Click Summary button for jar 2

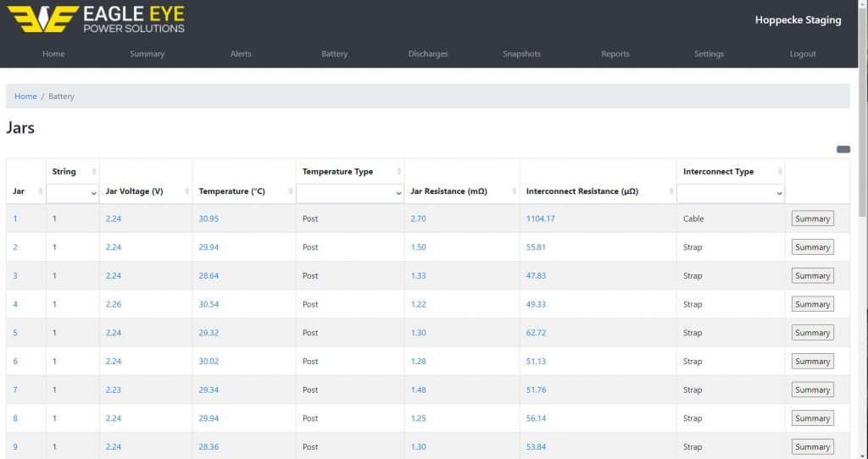click(x=813, y=247)
